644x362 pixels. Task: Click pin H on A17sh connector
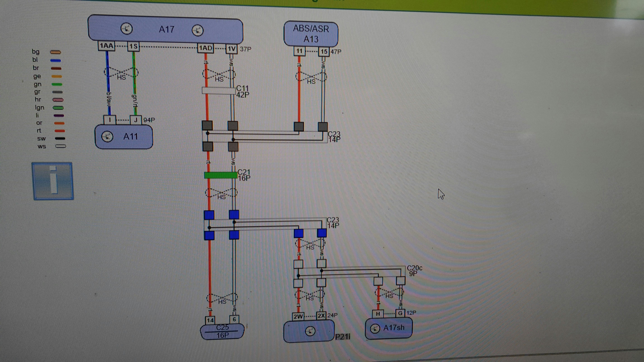coord(378,314)
